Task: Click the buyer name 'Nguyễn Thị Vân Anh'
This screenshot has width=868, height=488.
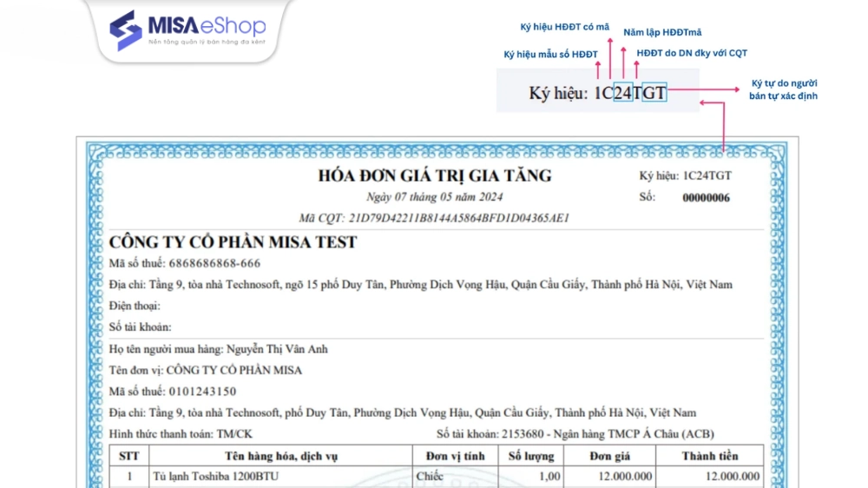Action: [x=278, y=349]
